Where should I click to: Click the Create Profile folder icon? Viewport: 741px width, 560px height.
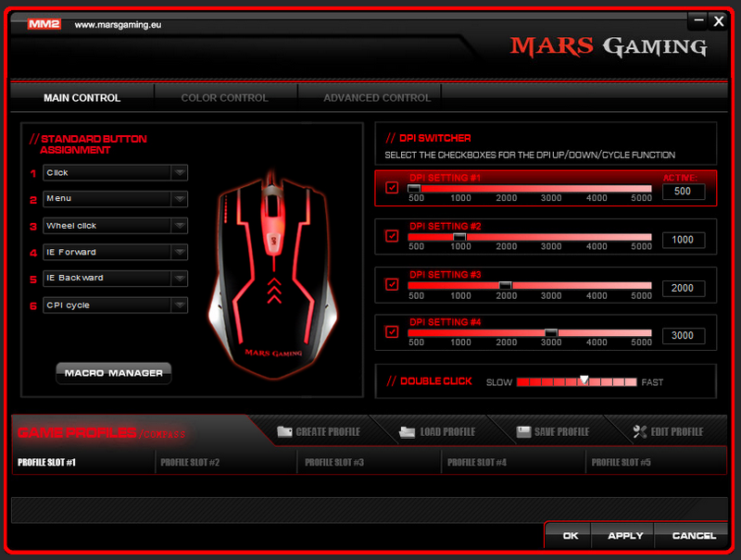click(284, 431)
